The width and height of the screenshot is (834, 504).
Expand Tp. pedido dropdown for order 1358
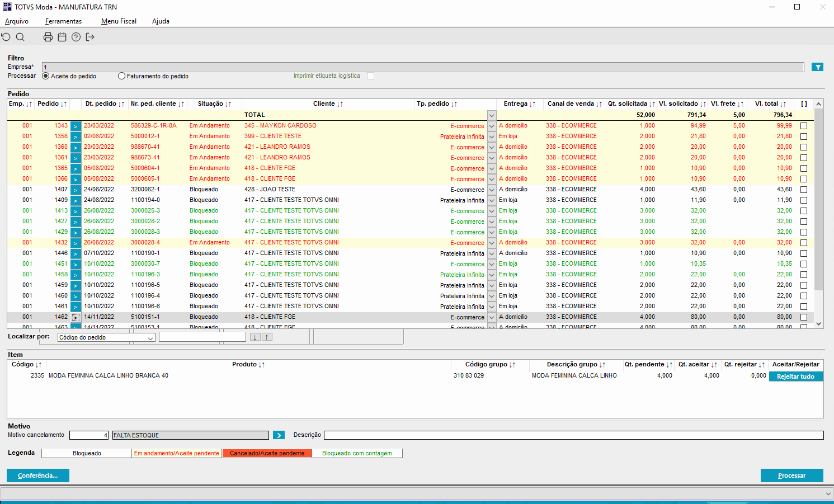click(492, 136)
